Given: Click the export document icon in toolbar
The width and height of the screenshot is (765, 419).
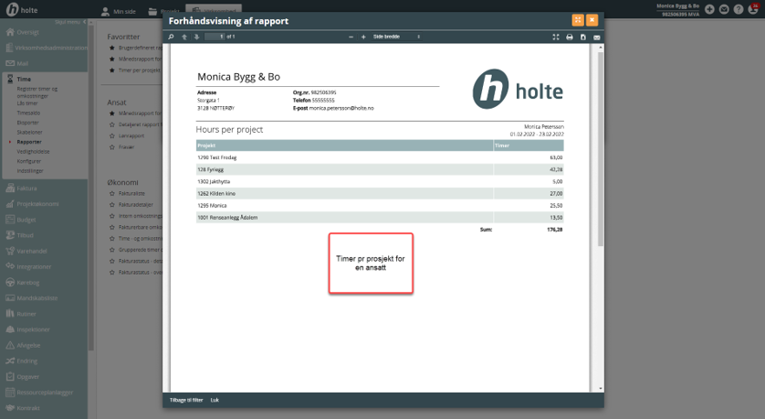Looking at the screenshot, I should pos(583,36).
